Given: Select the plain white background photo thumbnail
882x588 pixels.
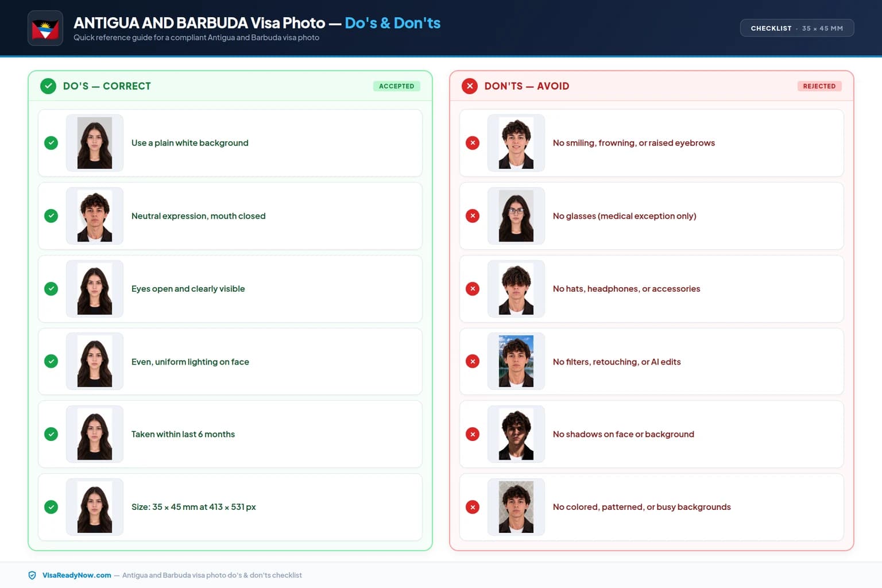Looking at the screenshot, I should coord(95,143).
